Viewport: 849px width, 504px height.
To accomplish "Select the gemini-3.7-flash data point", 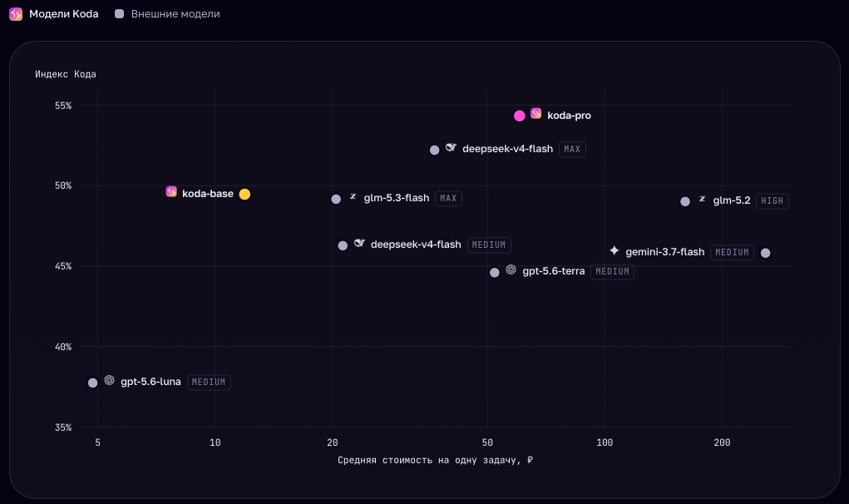I will pyautogui.click(x=766, y=253).
